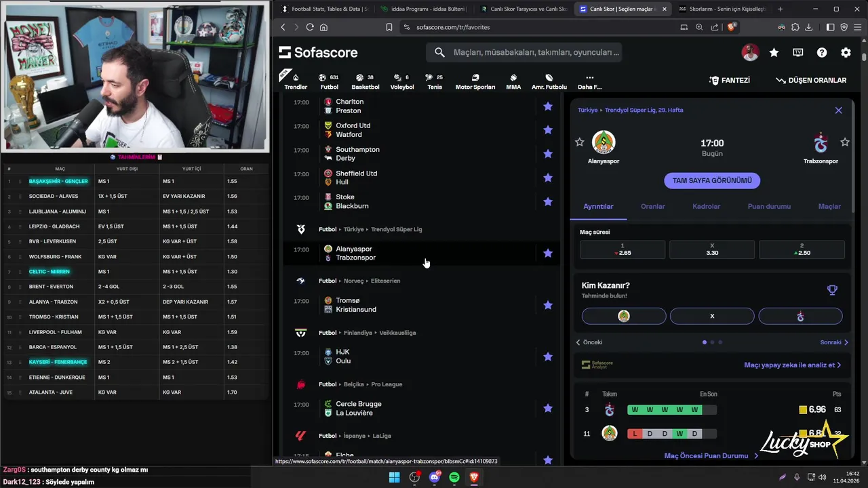The width and height of the screenshot is (868, 488).
Task: Vote X draw in Kim Kazanır
Action: [x=712, y=317]
